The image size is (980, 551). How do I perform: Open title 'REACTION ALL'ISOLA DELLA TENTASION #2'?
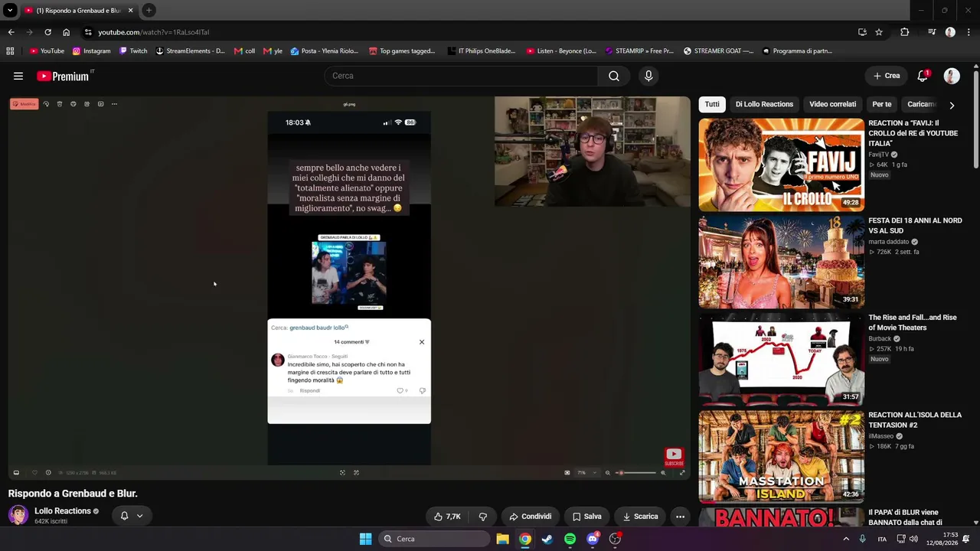coord(915,420)
